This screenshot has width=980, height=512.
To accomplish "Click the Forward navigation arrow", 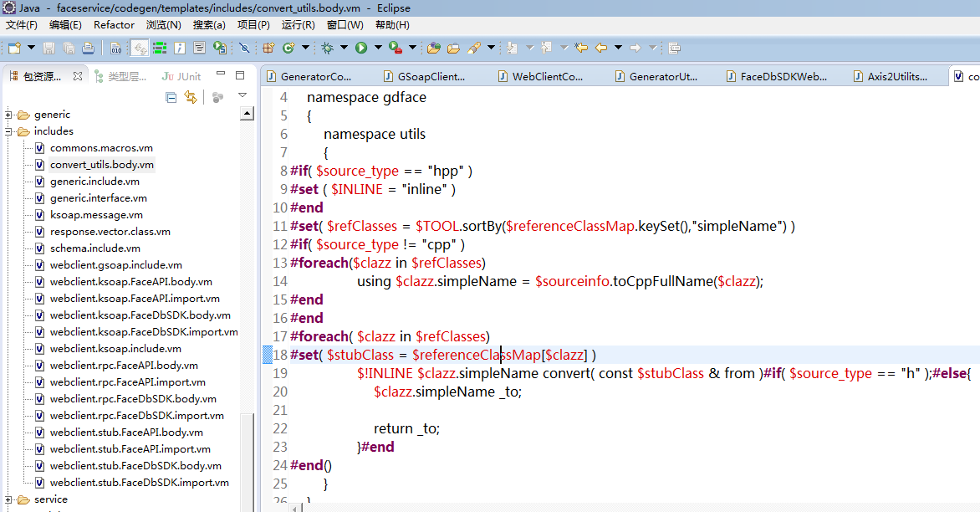I will tap(635, 49).
